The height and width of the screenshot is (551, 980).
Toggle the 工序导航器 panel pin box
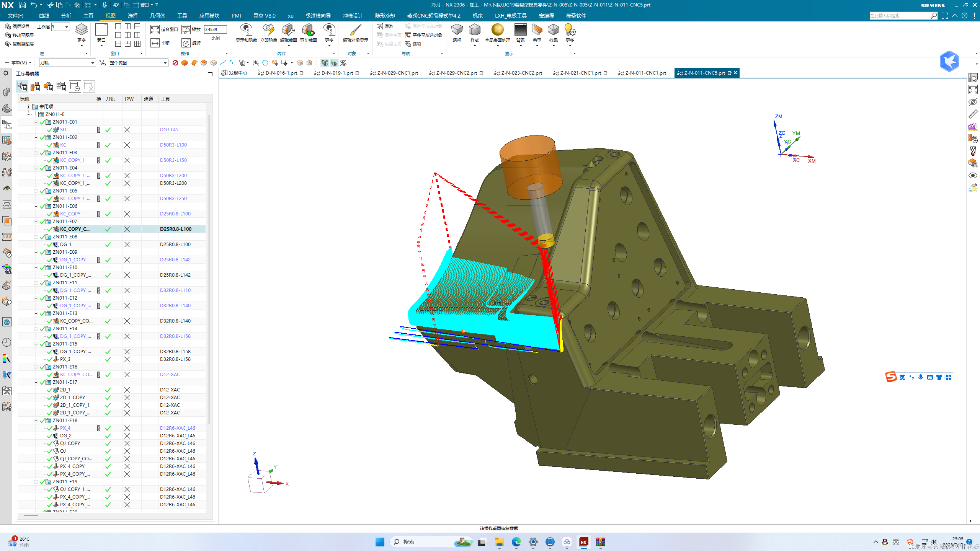tap(210, 74)
